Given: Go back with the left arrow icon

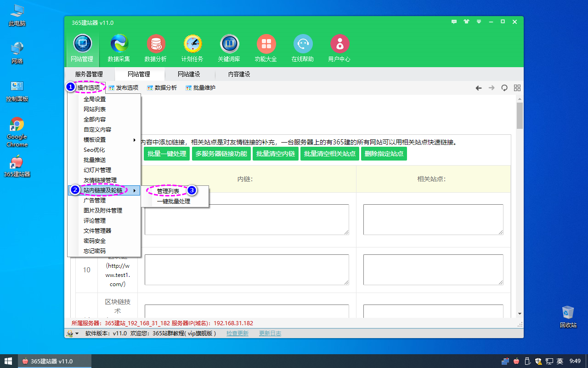Looking at the screenshot, I should [x=479, y=88].
